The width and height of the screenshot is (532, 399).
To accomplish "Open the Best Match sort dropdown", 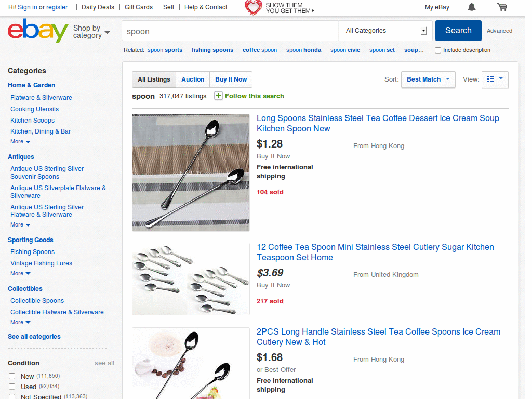I will click(428, 79).
